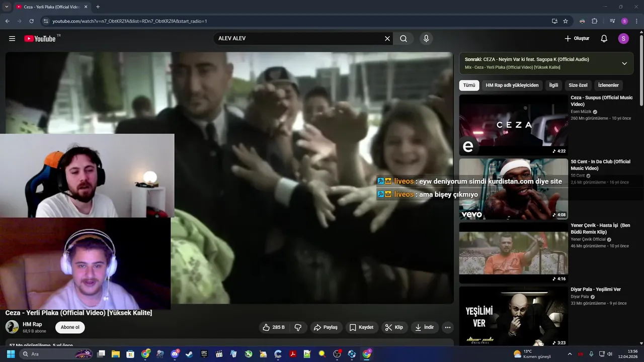Click the Oluştur create button
The image size is (644, 362).
pos(577,39)
